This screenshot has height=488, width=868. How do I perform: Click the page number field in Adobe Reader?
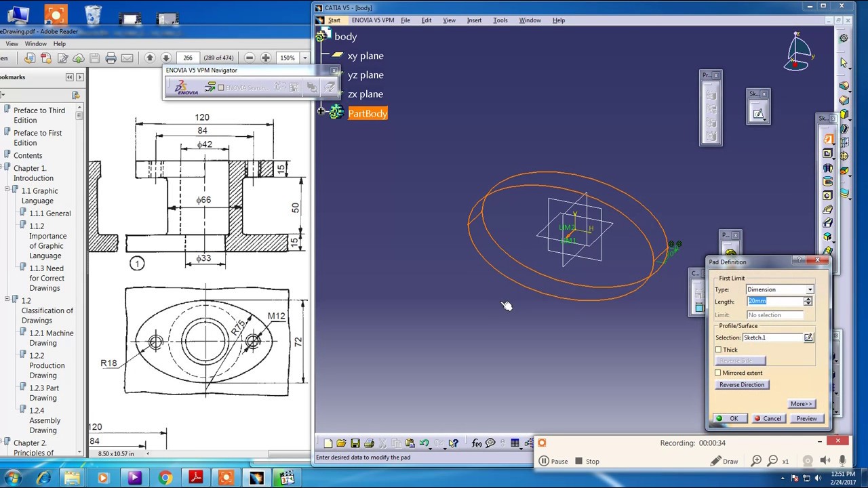(188, 58)
